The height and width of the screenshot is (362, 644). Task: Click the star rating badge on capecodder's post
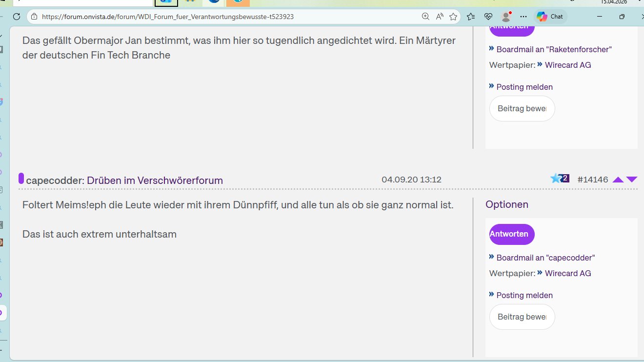pyautogui.click(x=560, y=179)
